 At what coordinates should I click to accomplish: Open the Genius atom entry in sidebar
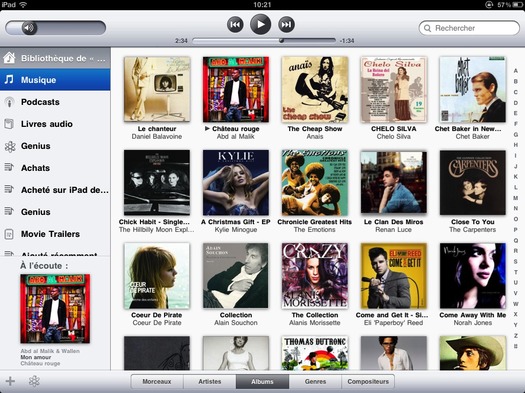(x=55, y=146)
